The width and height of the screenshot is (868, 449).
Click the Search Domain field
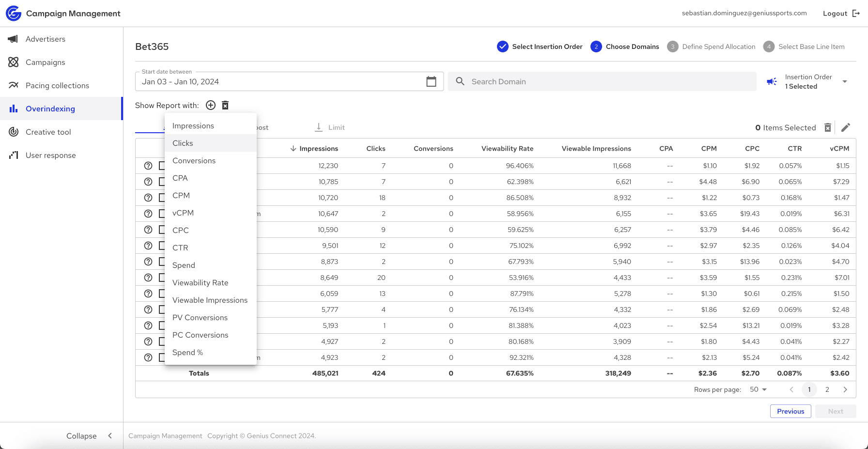[x=602, y=81]
